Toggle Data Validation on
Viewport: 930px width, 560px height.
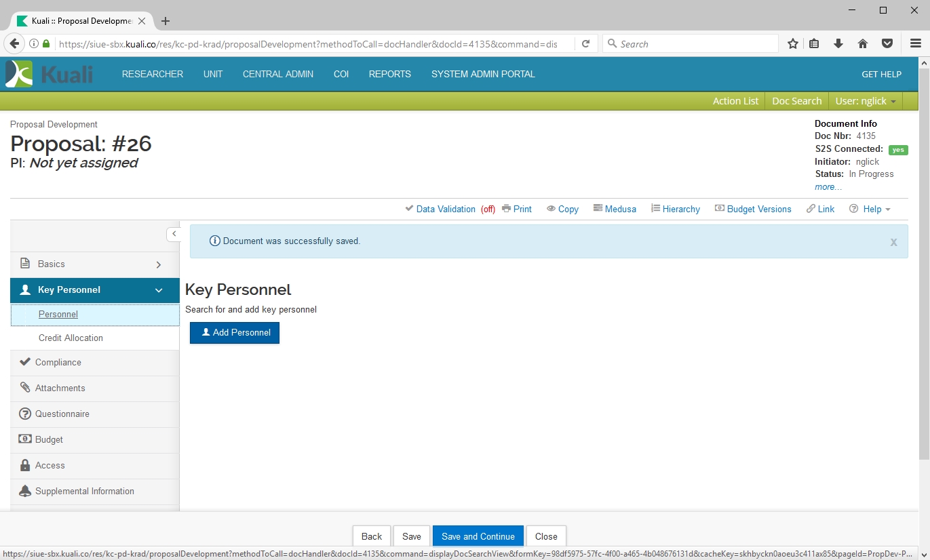click(x=445, y=209)
